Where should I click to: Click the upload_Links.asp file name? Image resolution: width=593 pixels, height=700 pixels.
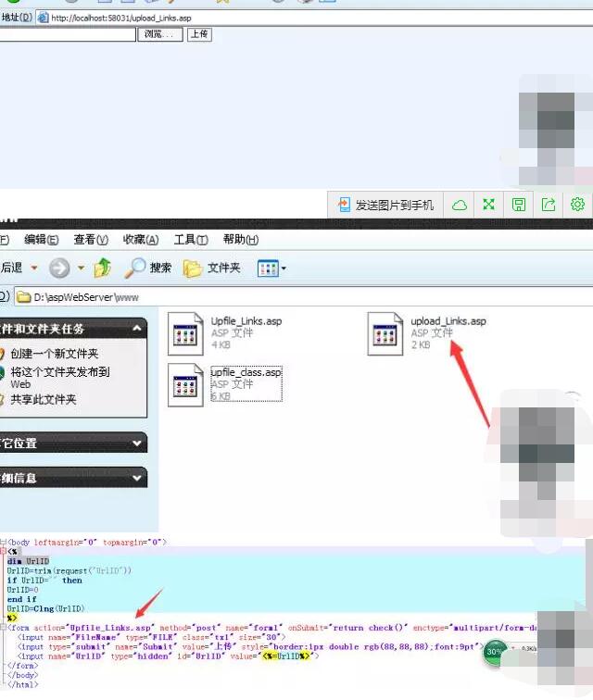pos(448,321)
